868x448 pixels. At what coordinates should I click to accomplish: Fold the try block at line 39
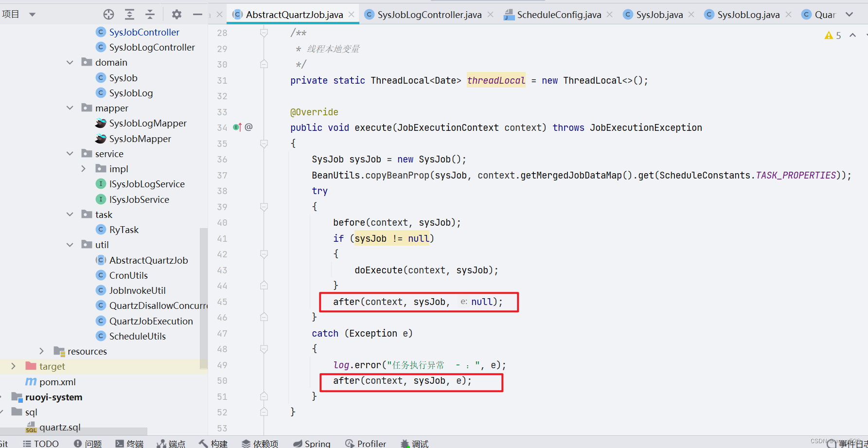264,207
